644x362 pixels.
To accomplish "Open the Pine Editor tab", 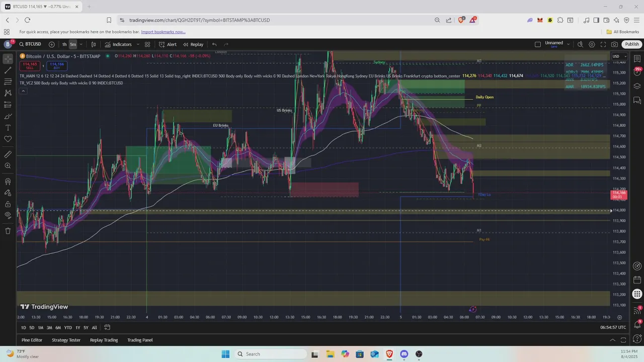I will [32, 340].
